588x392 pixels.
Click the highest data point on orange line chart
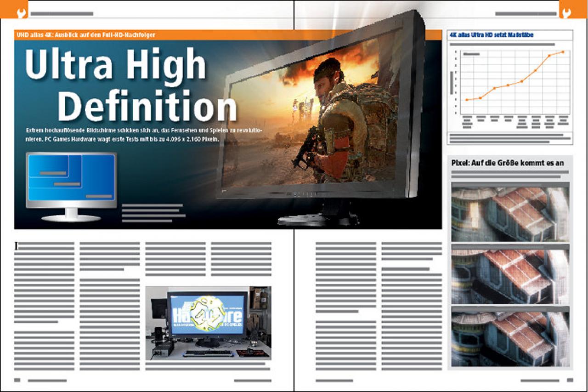click(x=563, y=52)
